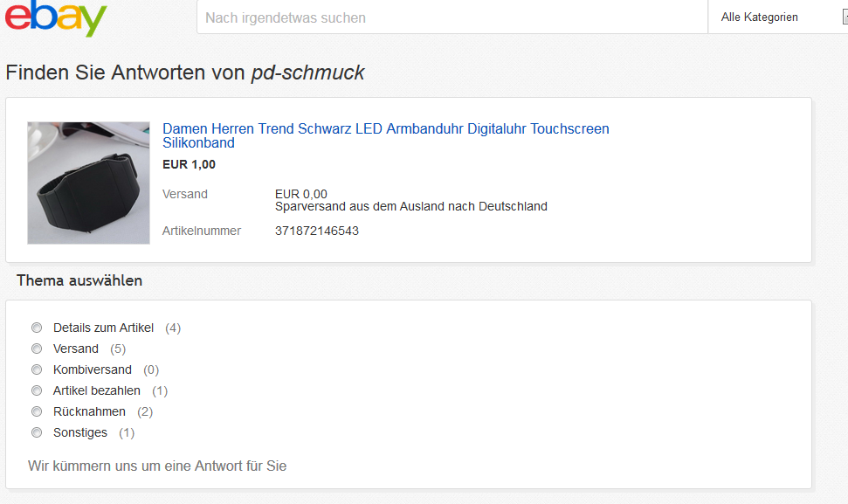Click the 'Details zum Artikel' label
This screenshot has width=848, height=504.
tap(103, 328)
